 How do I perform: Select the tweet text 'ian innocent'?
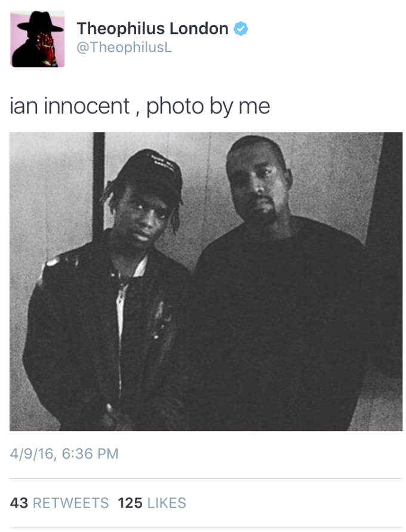[x=70, y=106]
